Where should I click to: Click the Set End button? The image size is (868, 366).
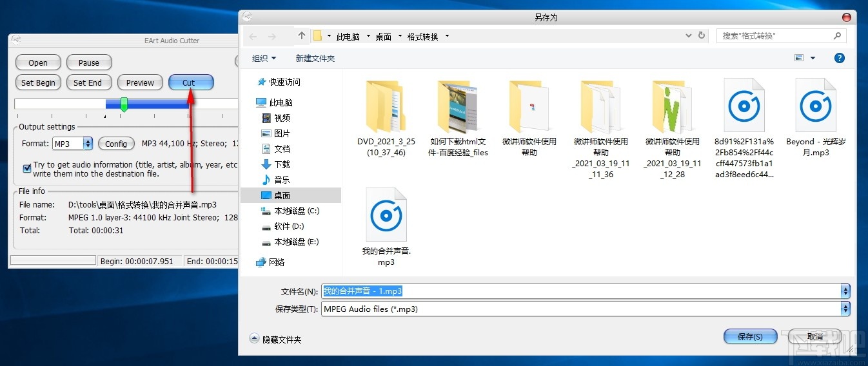[88, 82]
